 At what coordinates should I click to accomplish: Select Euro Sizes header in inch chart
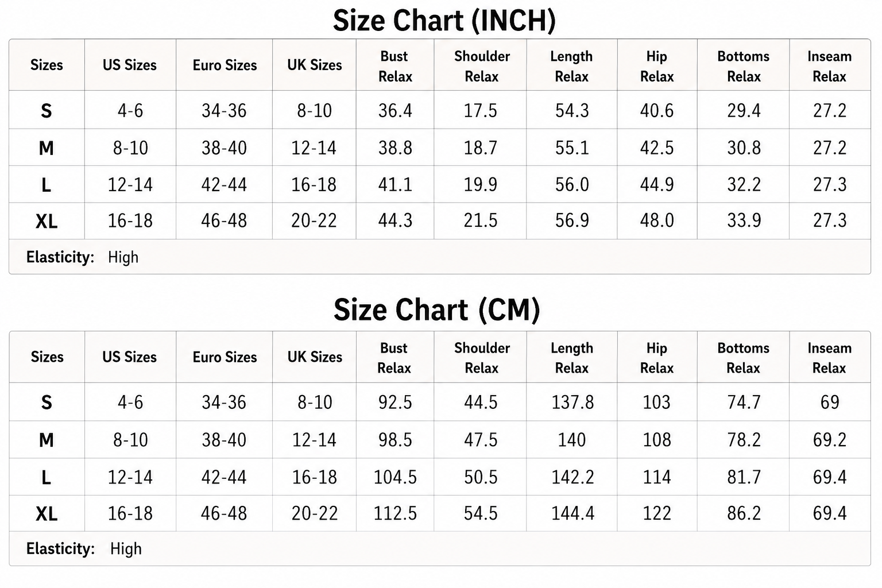(225, 65)
